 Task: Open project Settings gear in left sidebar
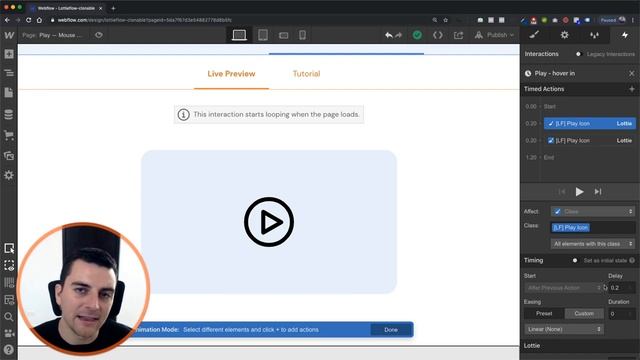pyautogui.click(x=9, y=175)
